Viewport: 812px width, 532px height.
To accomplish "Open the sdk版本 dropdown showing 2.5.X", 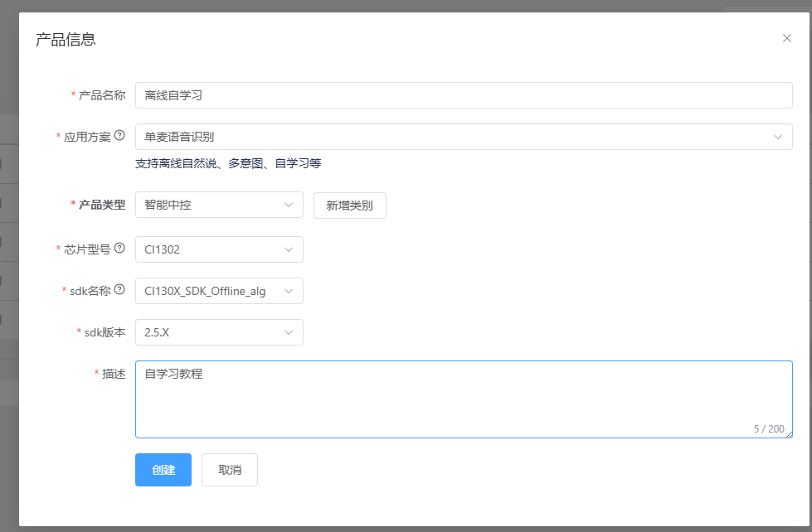I will pos(219,332).
